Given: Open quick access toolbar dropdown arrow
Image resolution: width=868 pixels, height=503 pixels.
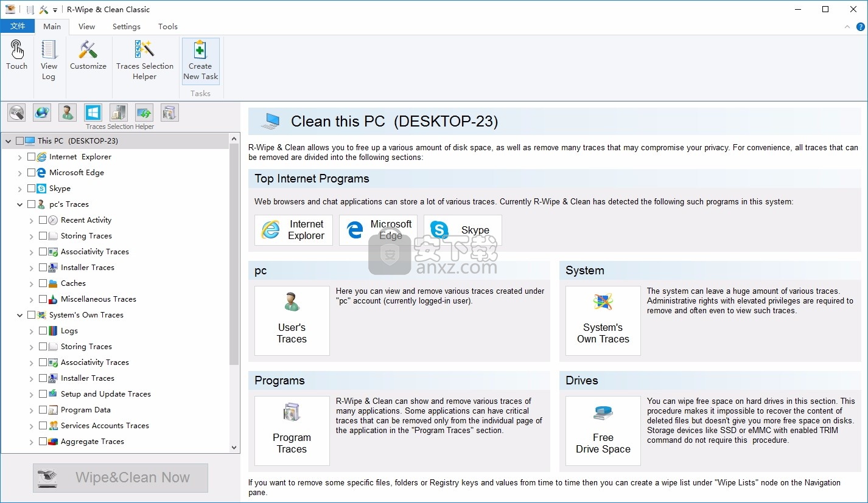Looking at the screenshot, I should tap(55, 10).
